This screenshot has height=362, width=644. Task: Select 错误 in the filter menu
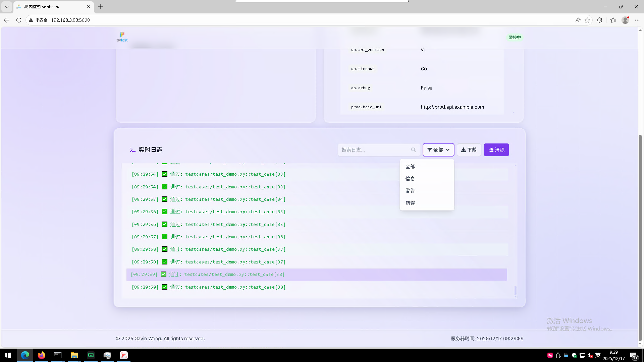pyautogui.click(x=427, y=203)
